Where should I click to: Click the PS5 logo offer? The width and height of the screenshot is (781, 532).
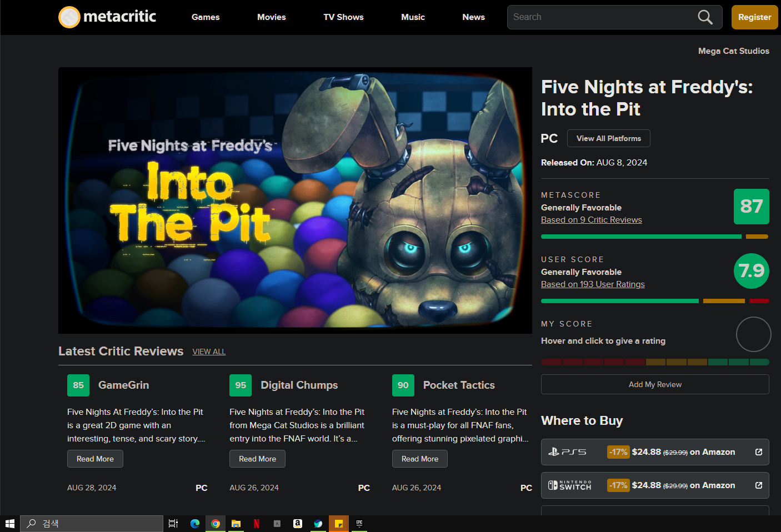tap(567, 452)
